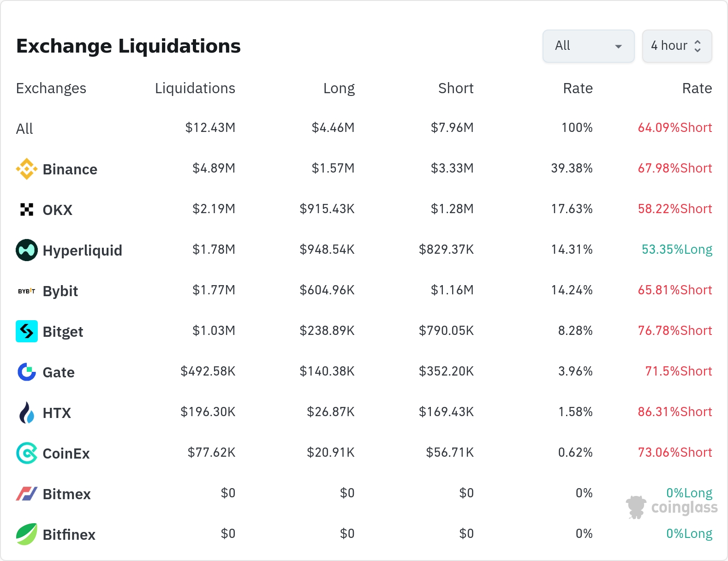Screen dimensions: 728x561
Task: Open the Hyperliquid exchange name link
Action: coord(82,251)
